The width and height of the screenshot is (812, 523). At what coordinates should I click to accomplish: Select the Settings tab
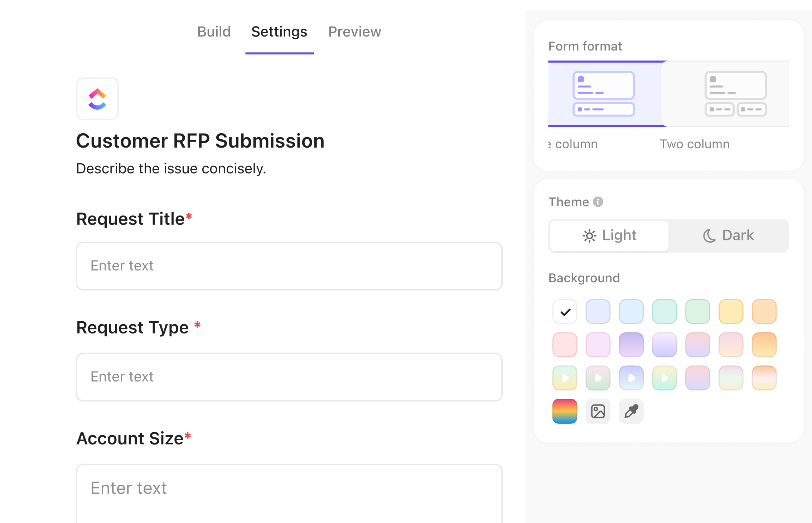(279, 32)
